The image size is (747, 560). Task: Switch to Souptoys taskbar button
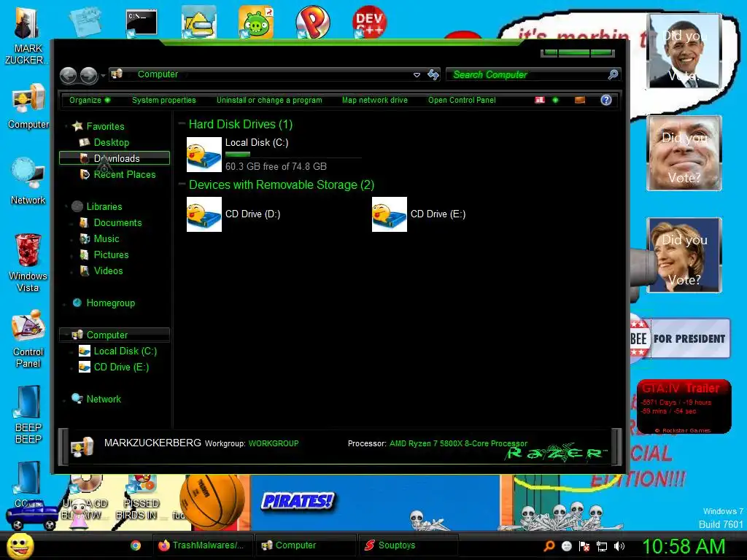click(x=409, y=545)
